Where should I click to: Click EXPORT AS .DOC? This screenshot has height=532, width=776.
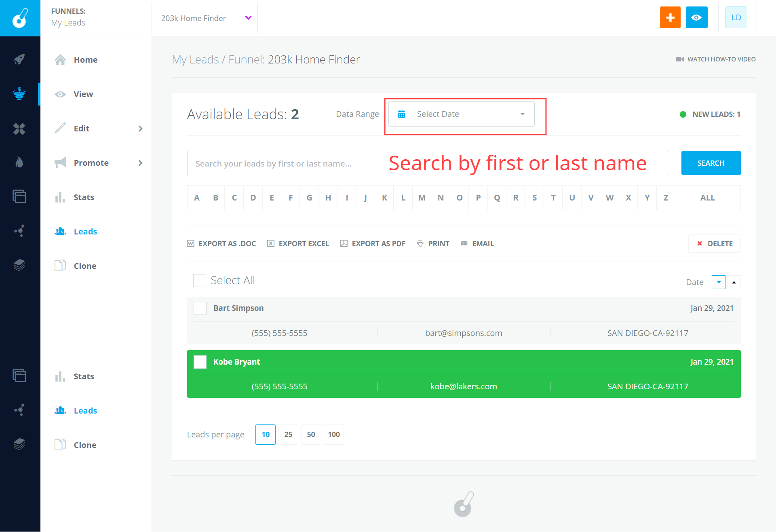pos(221,243)
